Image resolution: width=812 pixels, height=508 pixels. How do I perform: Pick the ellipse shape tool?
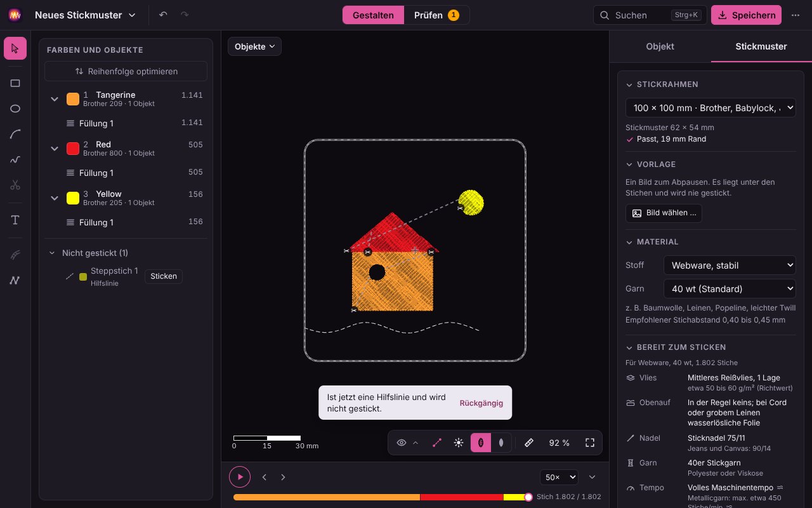point(15,109)
